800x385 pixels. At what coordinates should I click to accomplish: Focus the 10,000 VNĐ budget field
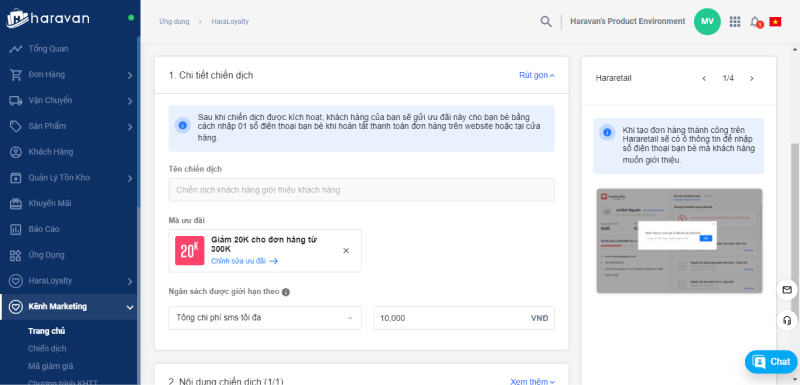pos(464,318)
